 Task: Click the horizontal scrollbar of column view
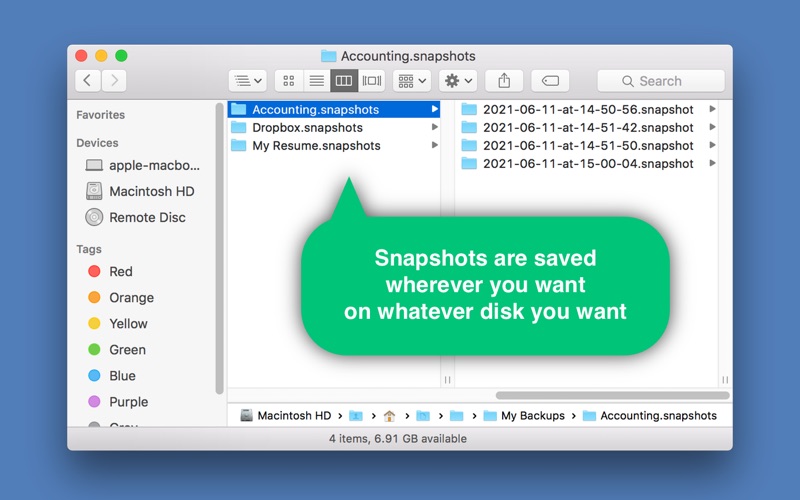(612, 395)
